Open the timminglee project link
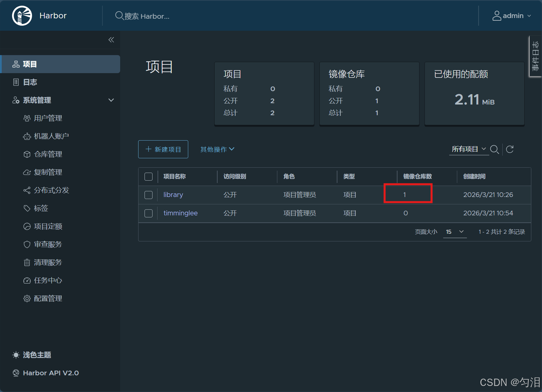 pyautogui.click(x=181, y=213)
